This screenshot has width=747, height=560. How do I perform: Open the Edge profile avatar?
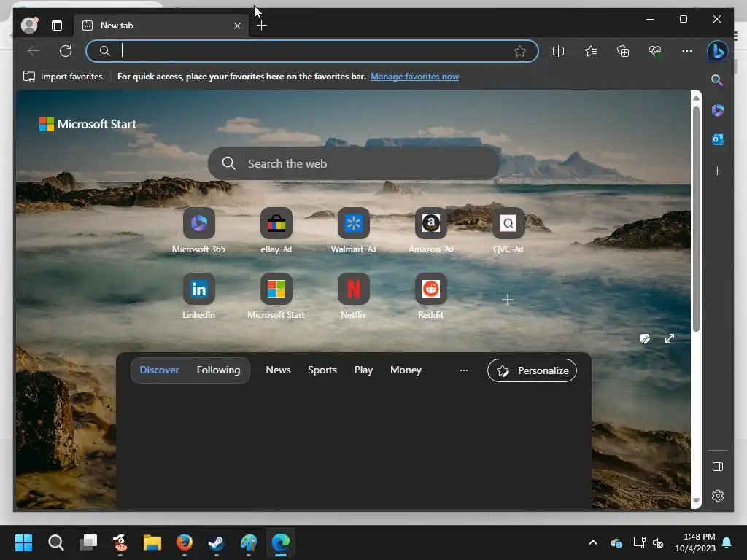click(x=29, y=26)
